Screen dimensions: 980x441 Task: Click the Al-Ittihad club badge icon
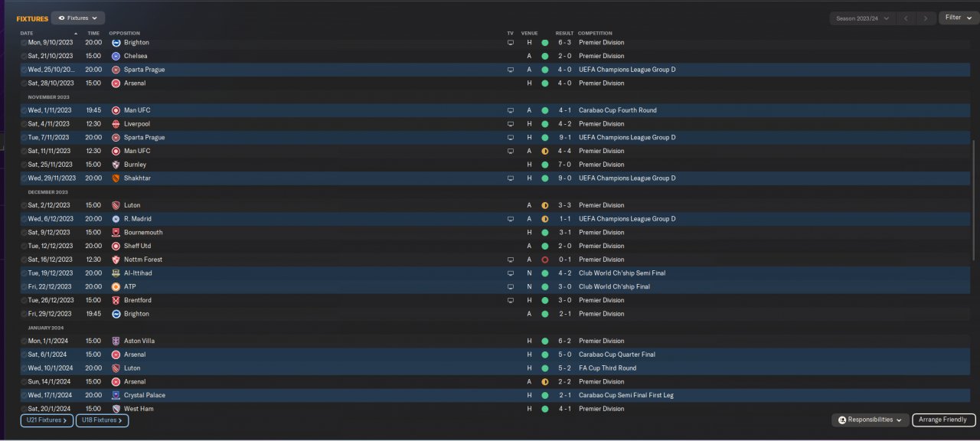pyautogui.click(x=116, y=273)
